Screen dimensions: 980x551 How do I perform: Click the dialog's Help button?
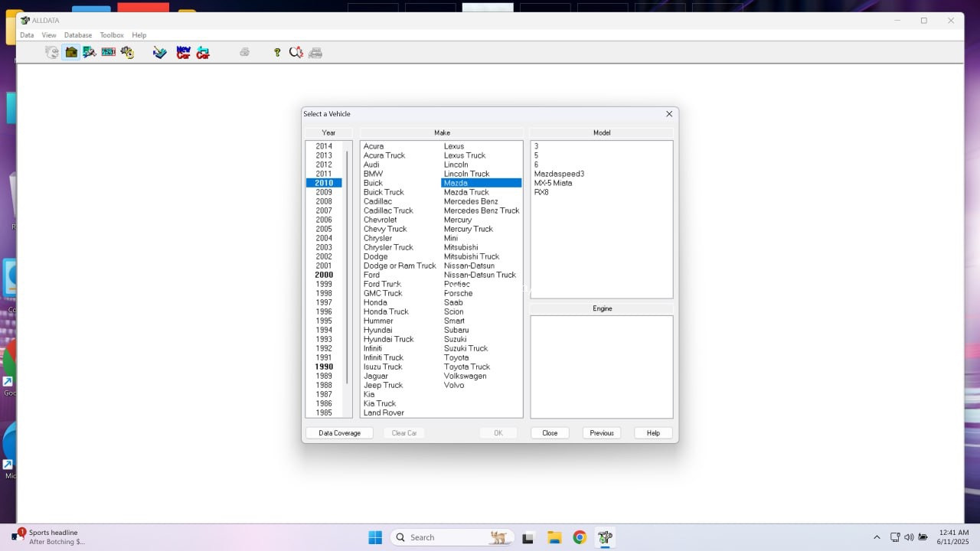point(653,433)
